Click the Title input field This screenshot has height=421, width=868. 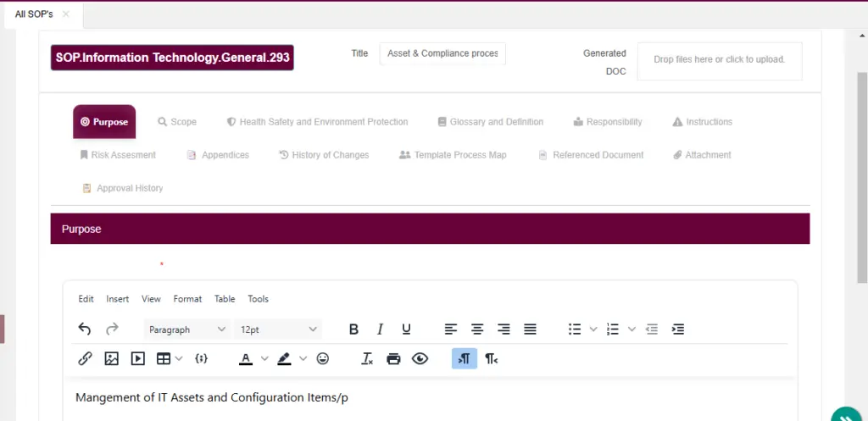coord(442,53)
